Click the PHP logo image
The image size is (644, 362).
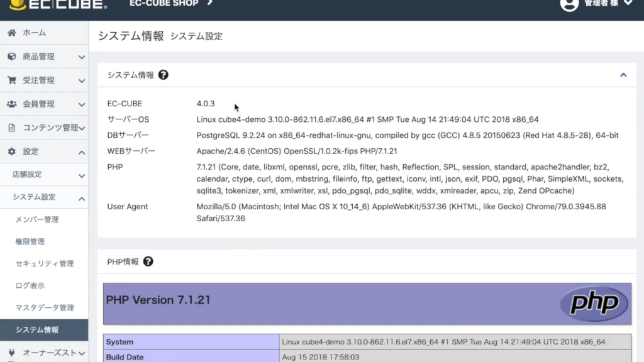pyautogui.click(x=594, y=303)
